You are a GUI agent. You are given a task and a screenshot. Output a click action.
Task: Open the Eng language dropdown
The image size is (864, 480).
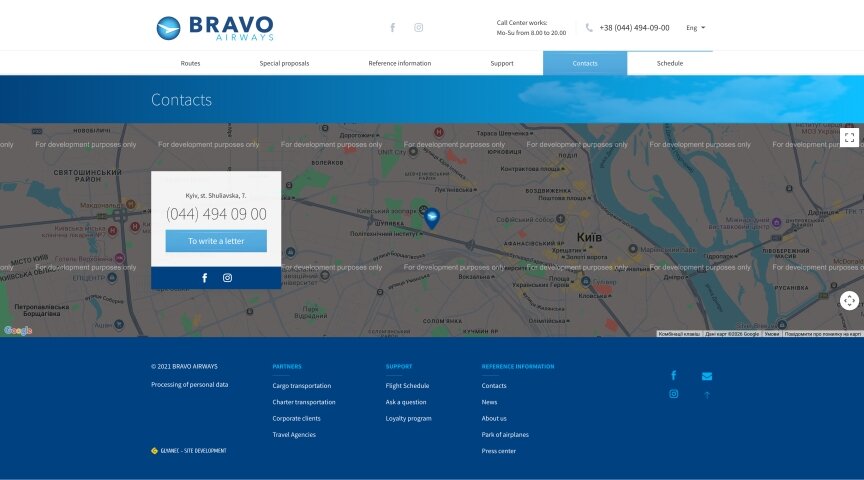point(695,28)
